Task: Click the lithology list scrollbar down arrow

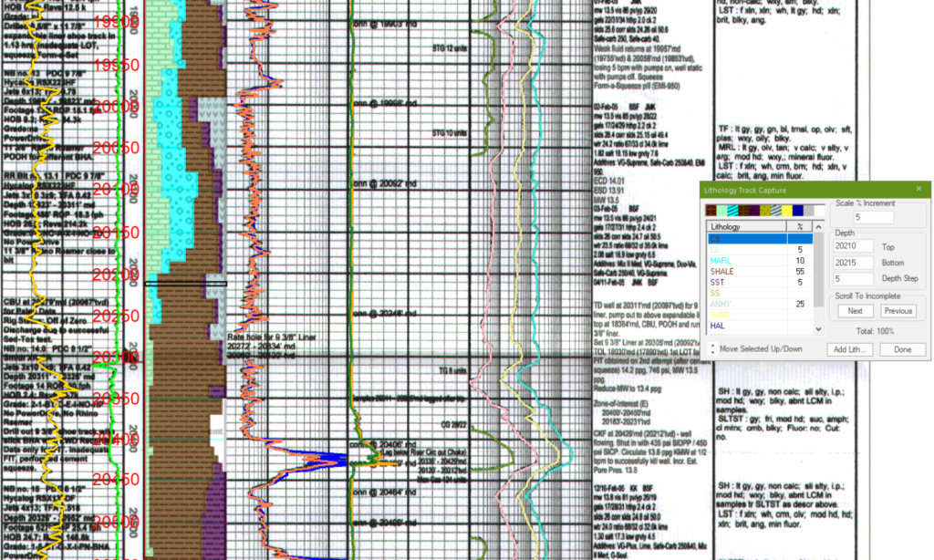Action: tap(818, 330)
